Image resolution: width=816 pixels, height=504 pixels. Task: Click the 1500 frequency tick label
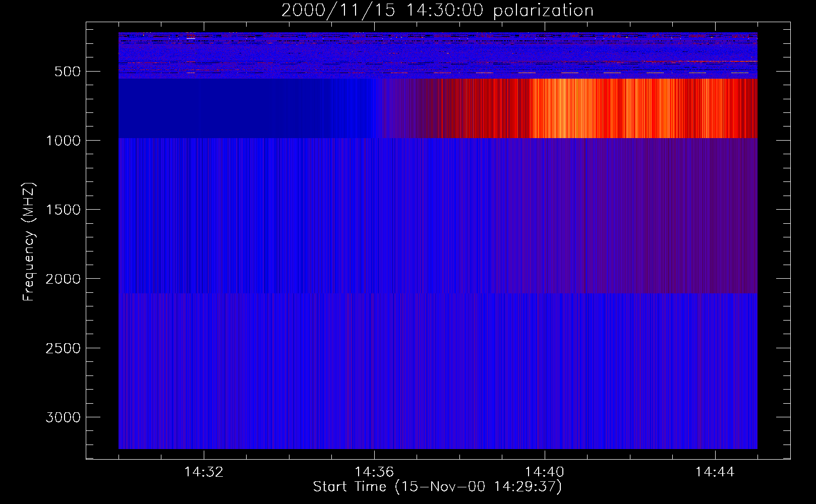[x=63, y=210]
